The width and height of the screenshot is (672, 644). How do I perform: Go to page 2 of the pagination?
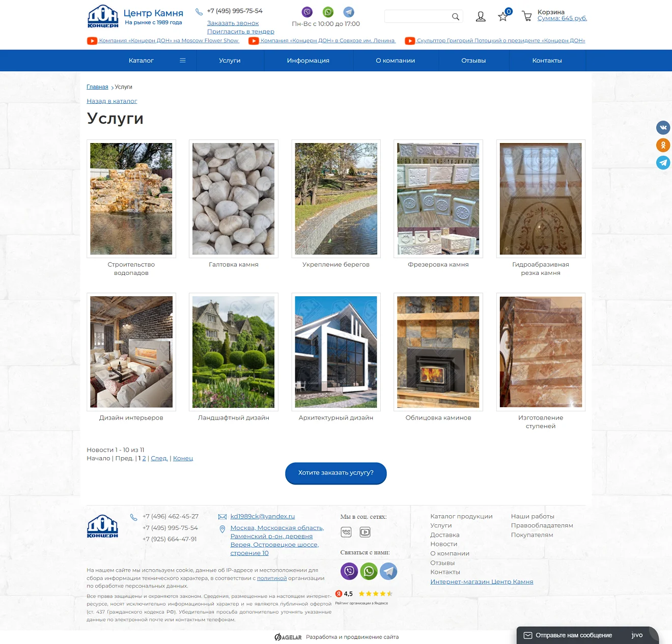point(144,458)
